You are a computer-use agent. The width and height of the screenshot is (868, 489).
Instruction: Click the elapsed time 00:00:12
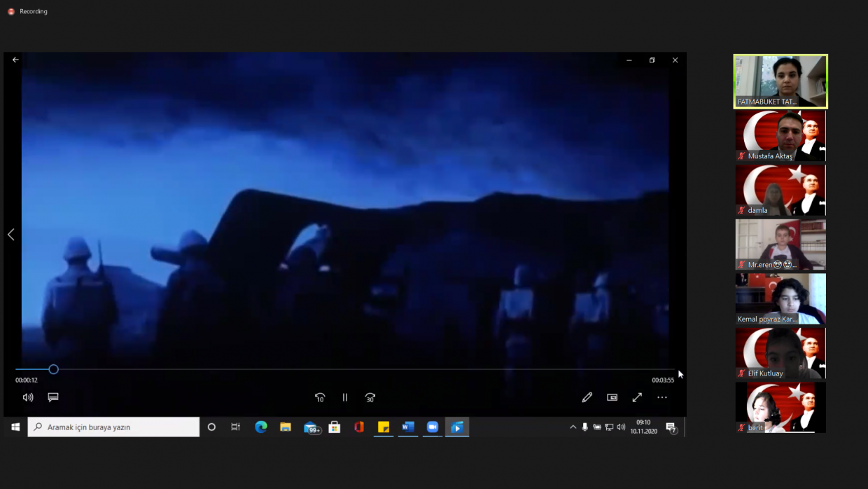[x=27, y=380]
